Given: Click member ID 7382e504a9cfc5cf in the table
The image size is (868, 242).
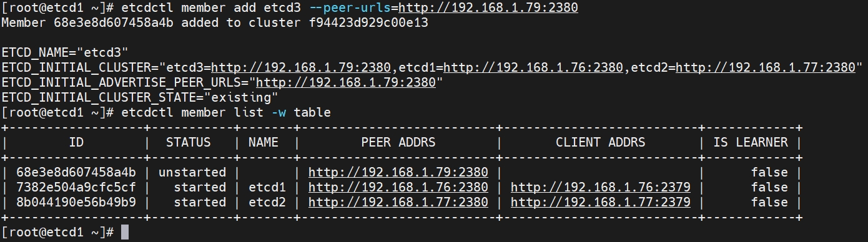Looking at the screenshot, I should click(76, 187).
